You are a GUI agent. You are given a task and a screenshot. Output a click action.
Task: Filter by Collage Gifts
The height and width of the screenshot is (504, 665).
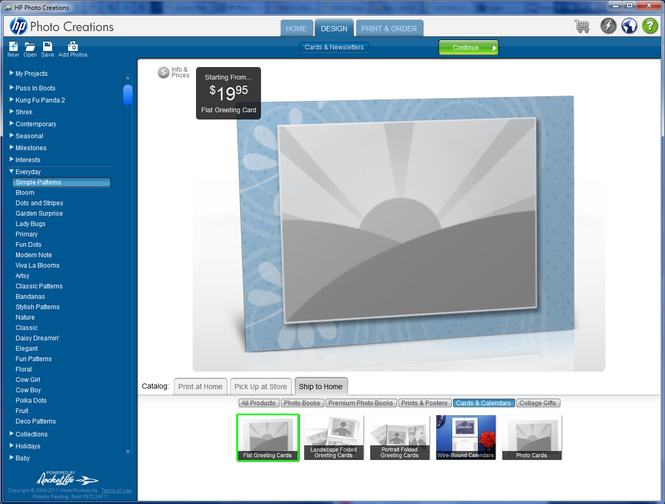(x=538, y=403)
